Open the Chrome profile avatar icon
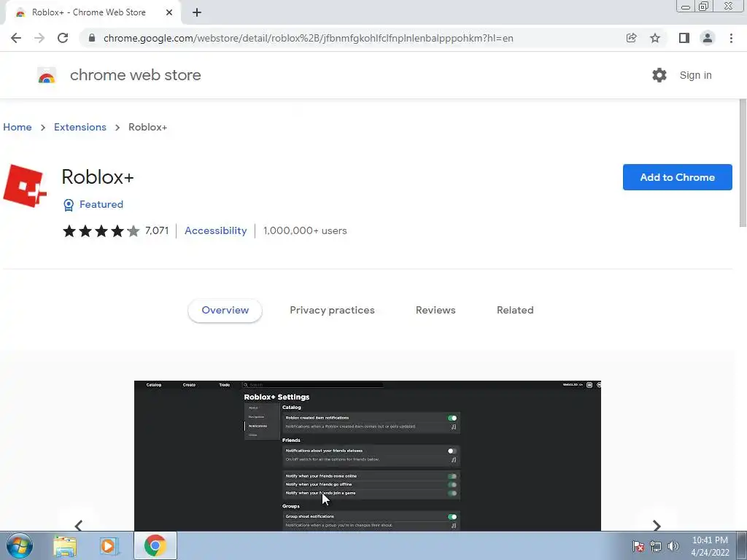The height and width of the screenshot is (560, 747). click(x=708, y=38)
